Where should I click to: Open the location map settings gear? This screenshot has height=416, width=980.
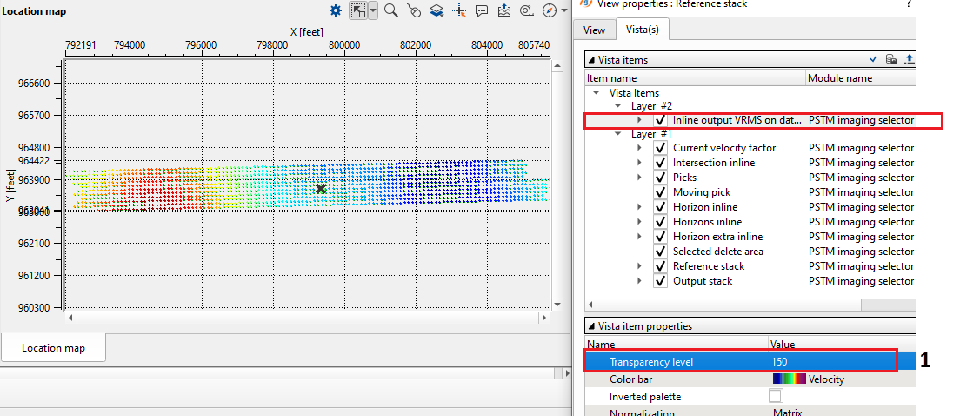click(x=336, y=10)
